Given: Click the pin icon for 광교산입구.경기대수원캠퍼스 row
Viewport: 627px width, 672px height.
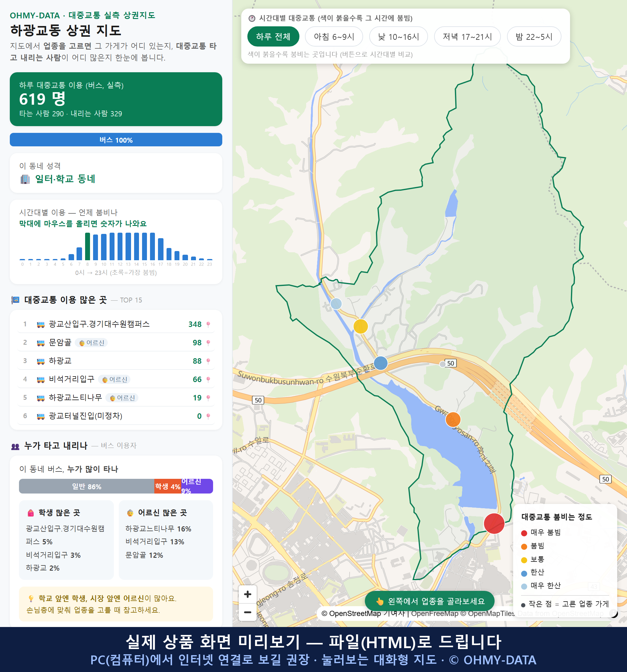Looking at the screenshot, I should coord(208,324).
